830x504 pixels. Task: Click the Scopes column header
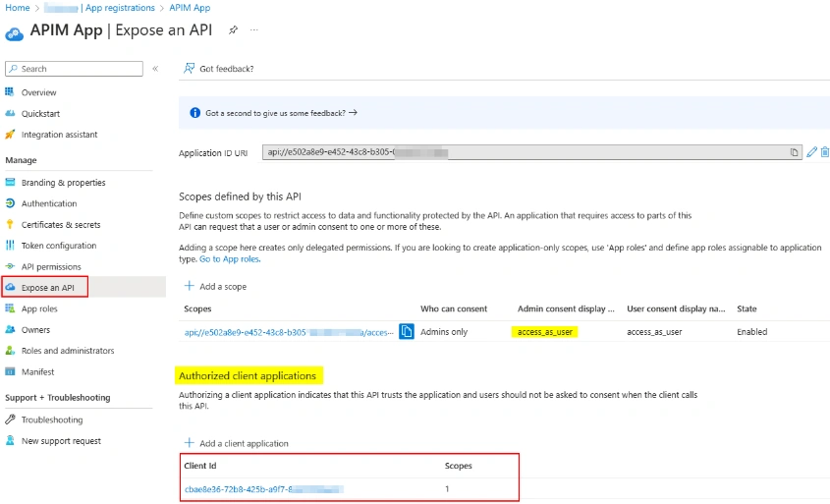197,309
